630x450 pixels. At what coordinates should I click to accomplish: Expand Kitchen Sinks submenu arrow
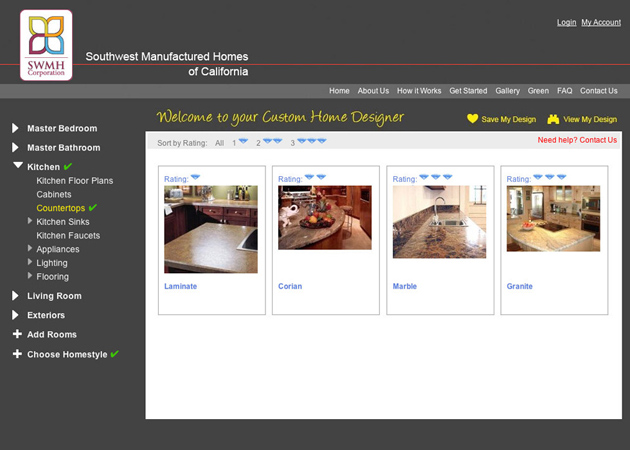tap(30, 221)
